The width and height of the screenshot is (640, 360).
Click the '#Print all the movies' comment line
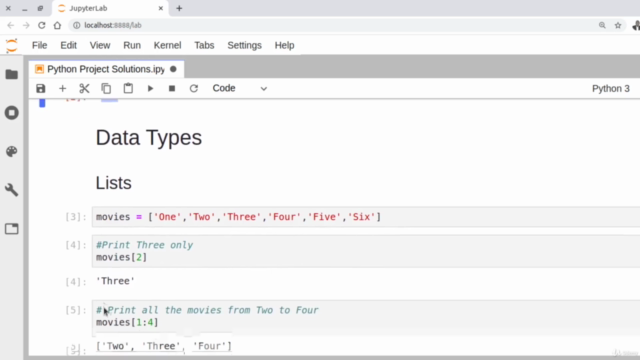coord(207,310)
